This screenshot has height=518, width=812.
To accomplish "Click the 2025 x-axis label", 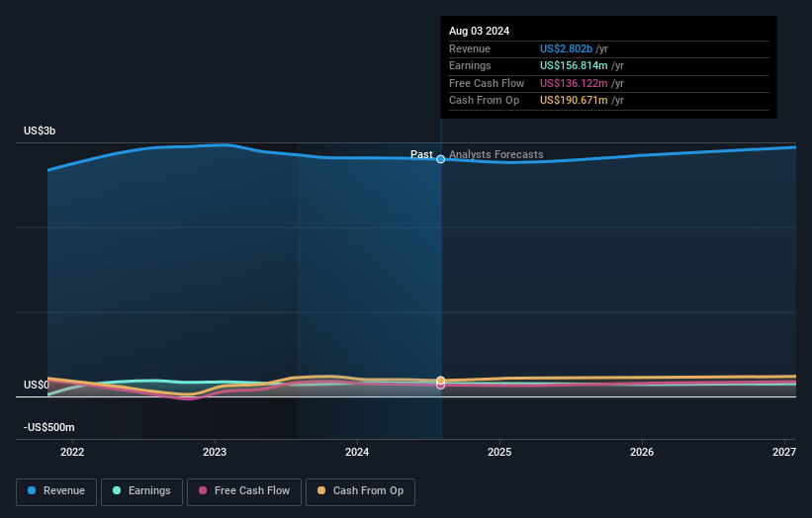I will (499, 452).
